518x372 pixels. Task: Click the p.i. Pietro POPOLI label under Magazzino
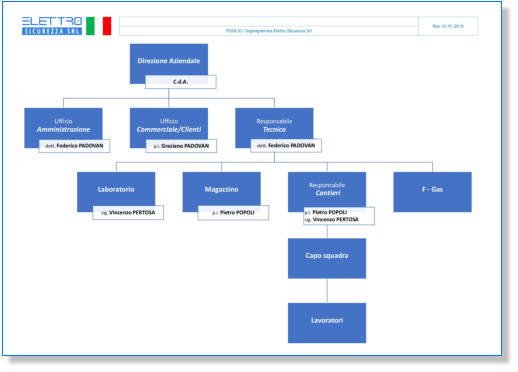pos(233,213)
